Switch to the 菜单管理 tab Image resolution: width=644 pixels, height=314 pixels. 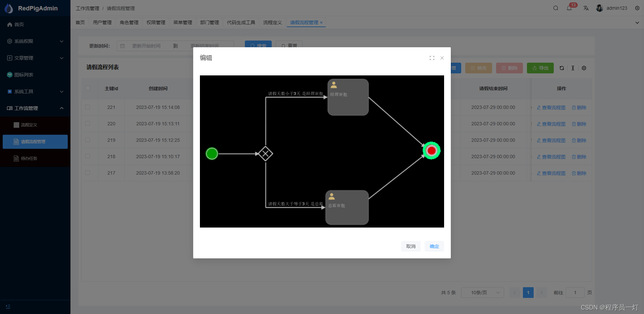point(183,22)
